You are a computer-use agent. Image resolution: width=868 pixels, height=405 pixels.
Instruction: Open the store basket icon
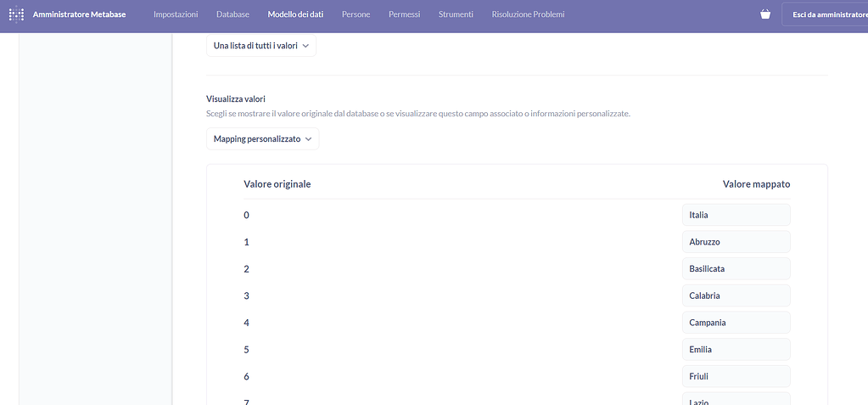click(x=765, y=14)
